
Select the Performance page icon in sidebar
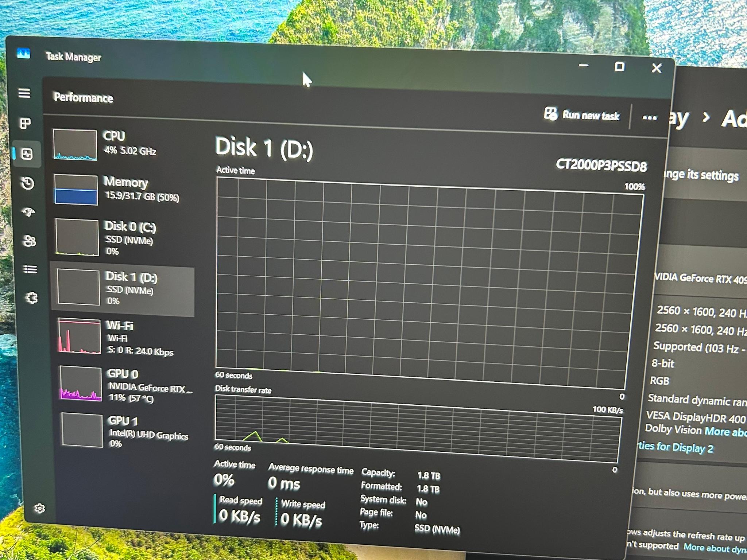pyautogui.click(x=27, y=154)
